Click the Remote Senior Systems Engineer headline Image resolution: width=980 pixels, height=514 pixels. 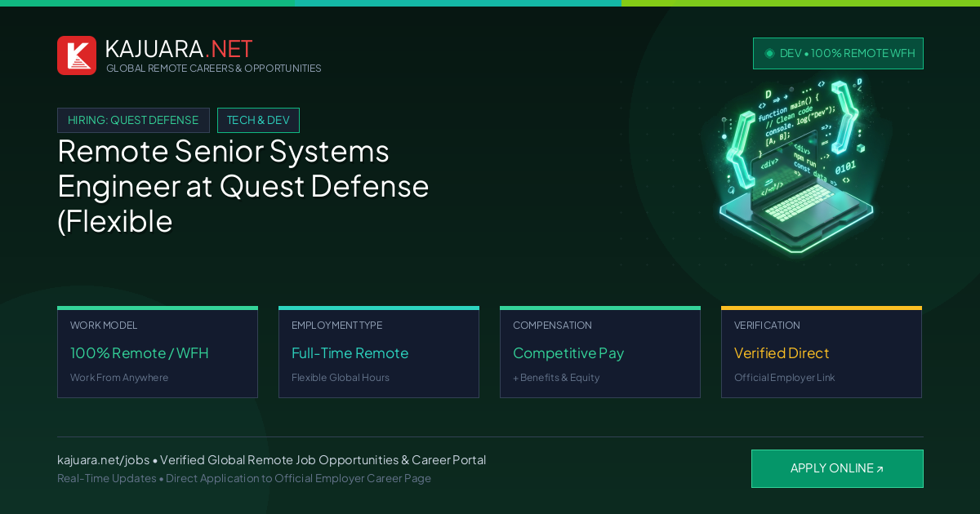tap(243, 186)
